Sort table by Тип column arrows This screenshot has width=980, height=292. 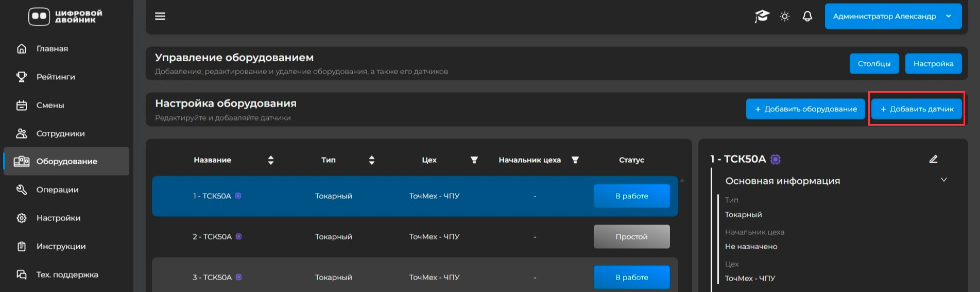[371, 160]
